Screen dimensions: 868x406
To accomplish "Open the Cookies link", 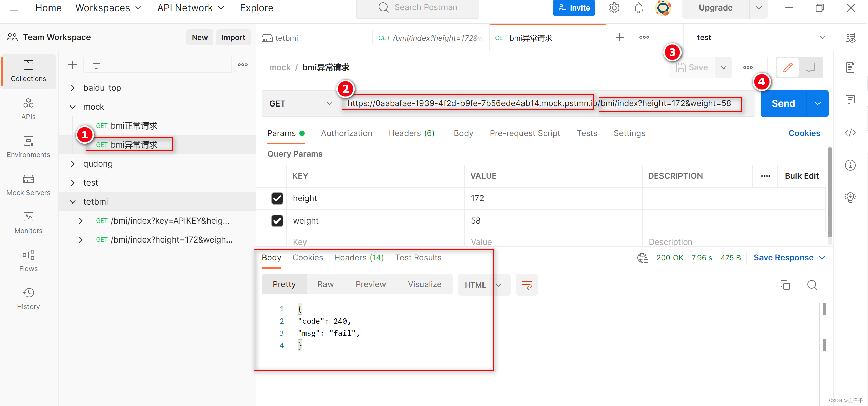I will pos(804,133).
